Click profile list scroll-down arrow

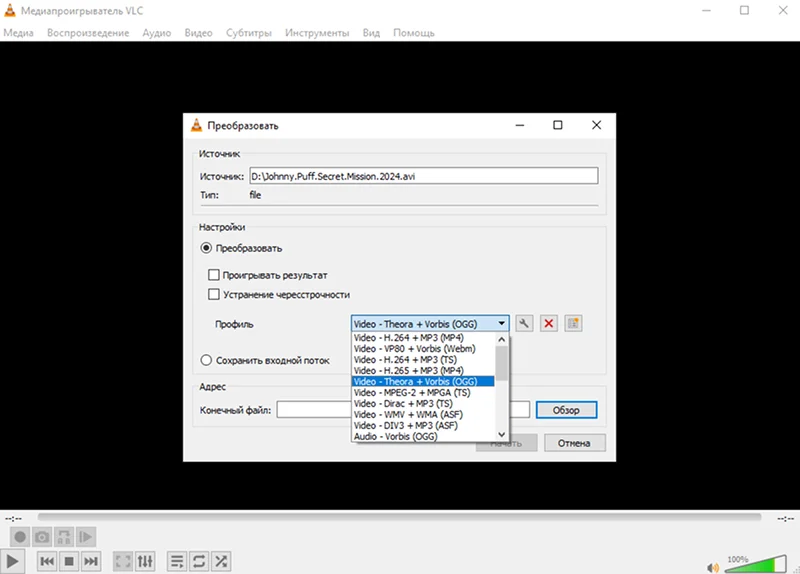point(502,435)
